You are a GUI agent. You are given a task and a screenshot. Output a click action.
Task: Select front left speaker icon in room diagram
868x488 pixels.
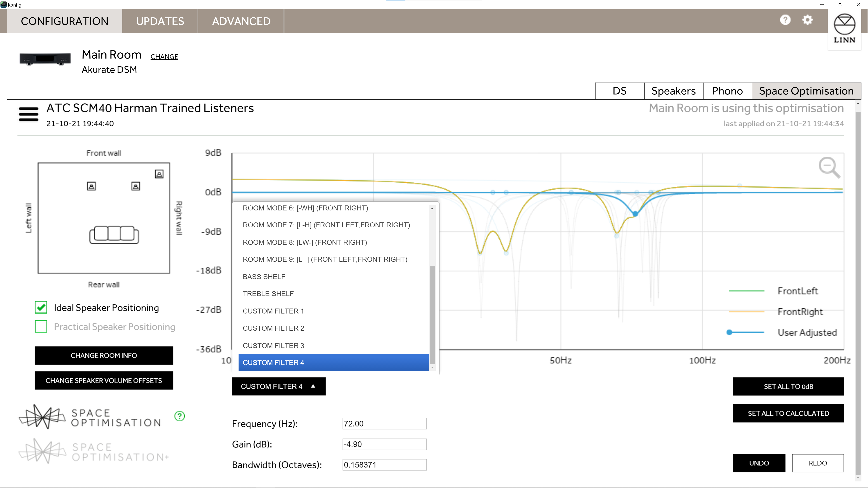(x=91, y=186)
